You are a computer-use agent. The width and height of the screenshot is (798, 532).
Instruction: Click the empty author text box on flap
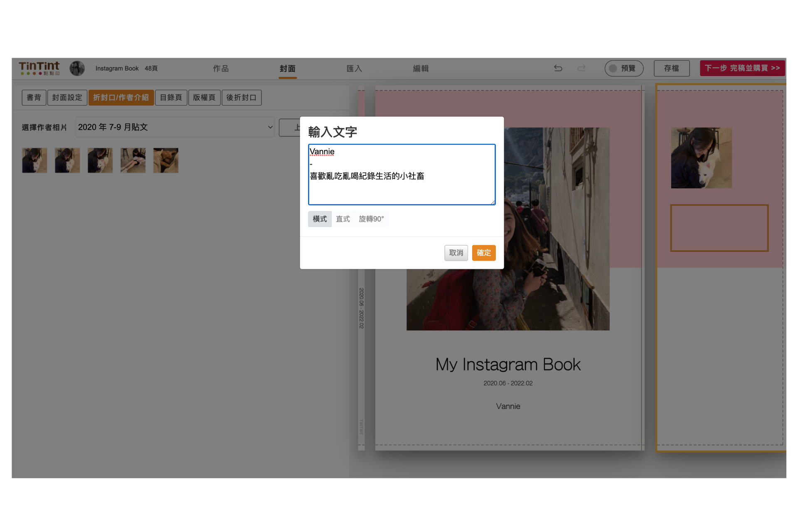pyautogui.click(x=719, y=228)
